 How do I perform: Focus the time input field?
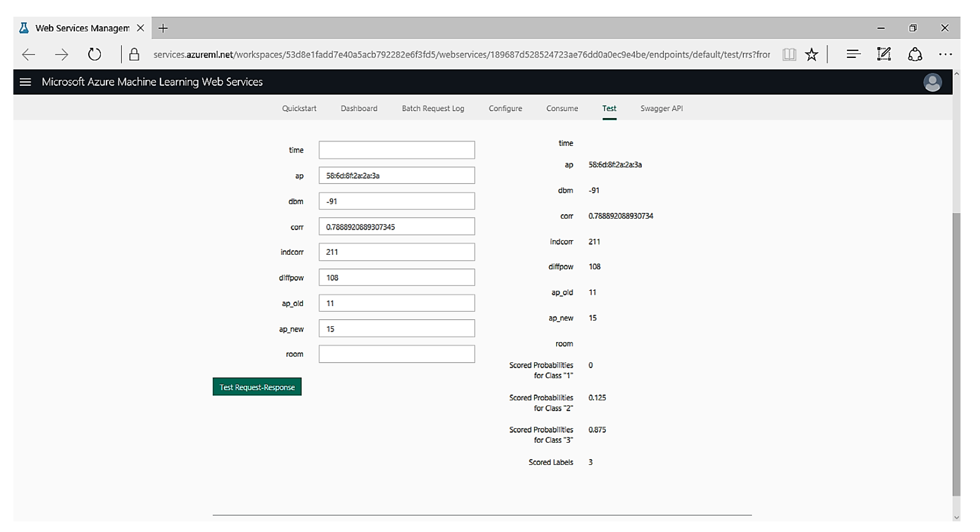[x=397, y=150]
